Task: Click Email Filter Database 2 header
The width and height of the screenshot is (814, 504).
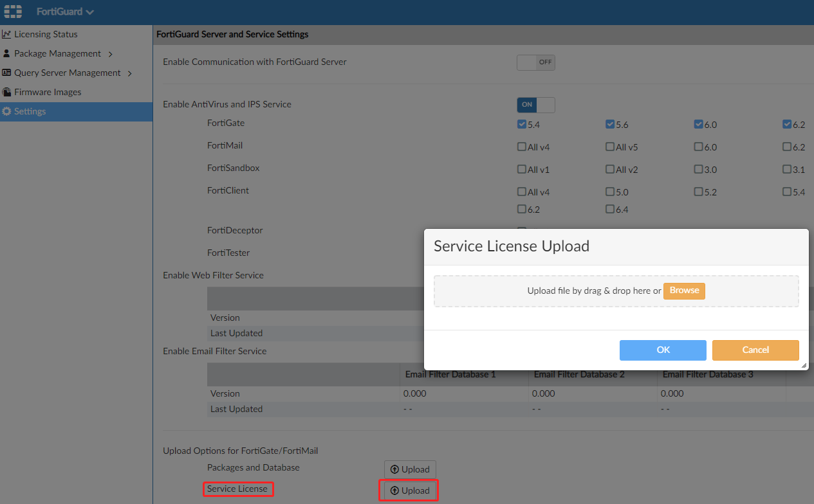Action: coord(579,374)
